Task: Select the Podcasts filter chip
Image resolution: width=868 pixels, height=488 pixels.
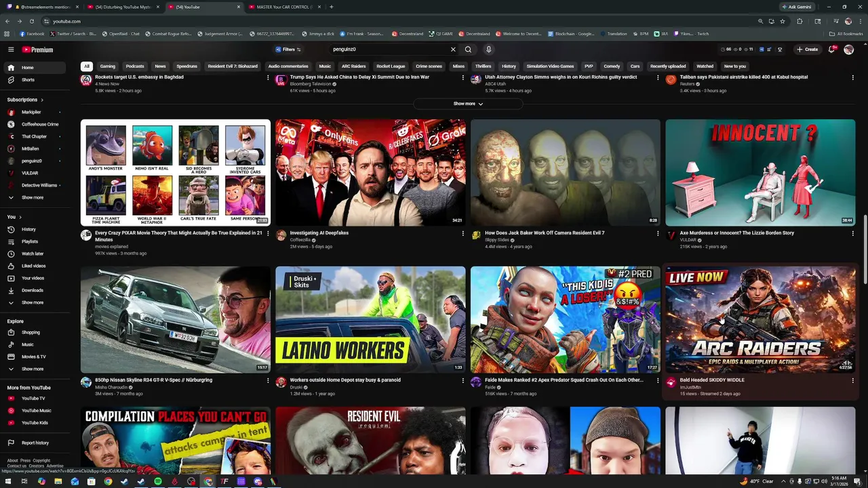Action: click(135, 66)
